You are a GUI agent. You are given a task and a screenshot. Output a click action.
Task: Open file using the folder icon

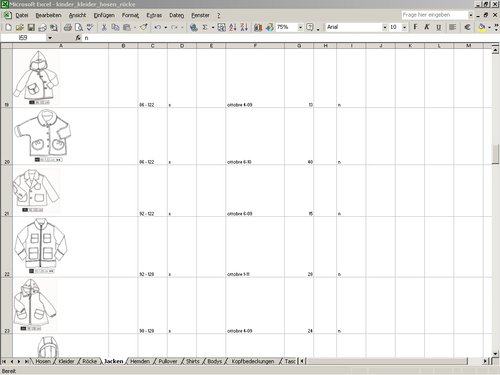click(20, 27)
